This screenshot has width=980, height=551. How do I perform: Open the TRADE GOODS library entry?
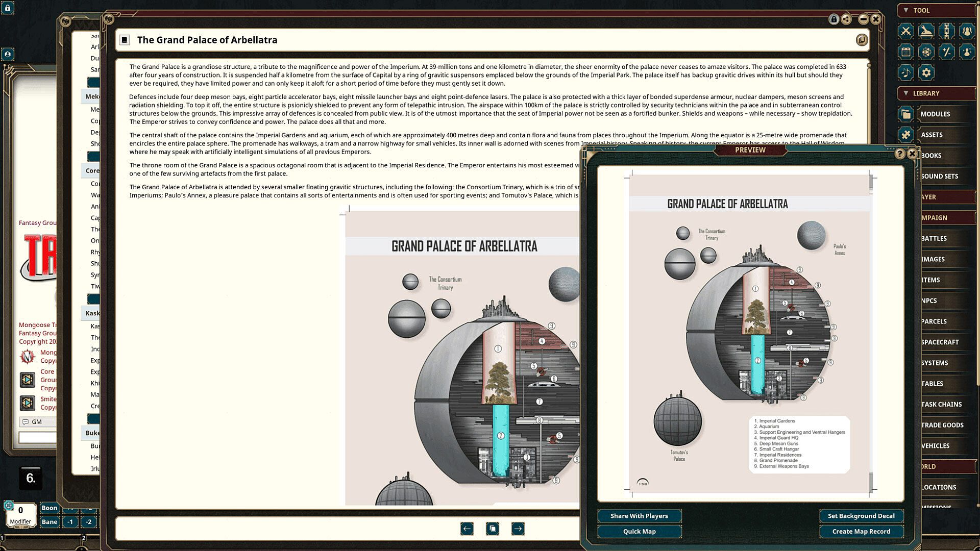[942, 425]
